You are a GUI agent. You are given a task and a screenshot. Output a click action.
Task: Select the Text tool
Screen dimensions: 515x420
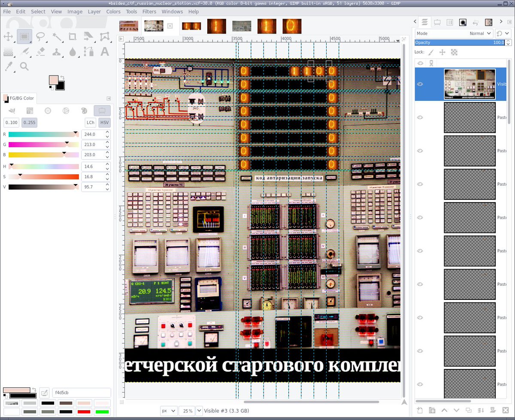[105, 52]
